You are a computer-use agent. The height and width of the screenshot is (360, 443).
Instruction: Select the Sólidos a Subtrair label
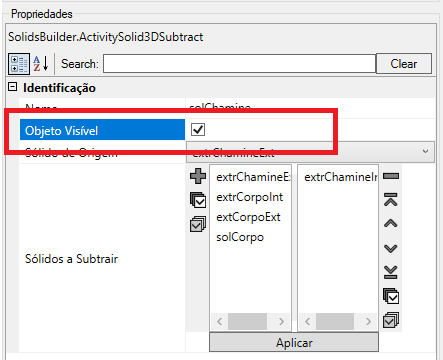tap(71, 259)
